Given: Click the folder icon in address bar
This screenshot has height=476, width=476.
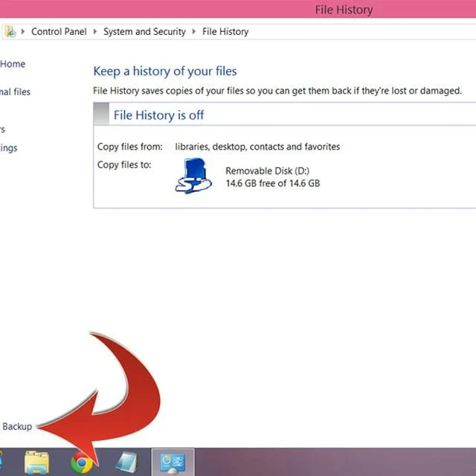Looking at the screenshot, I should coord(10,31).
